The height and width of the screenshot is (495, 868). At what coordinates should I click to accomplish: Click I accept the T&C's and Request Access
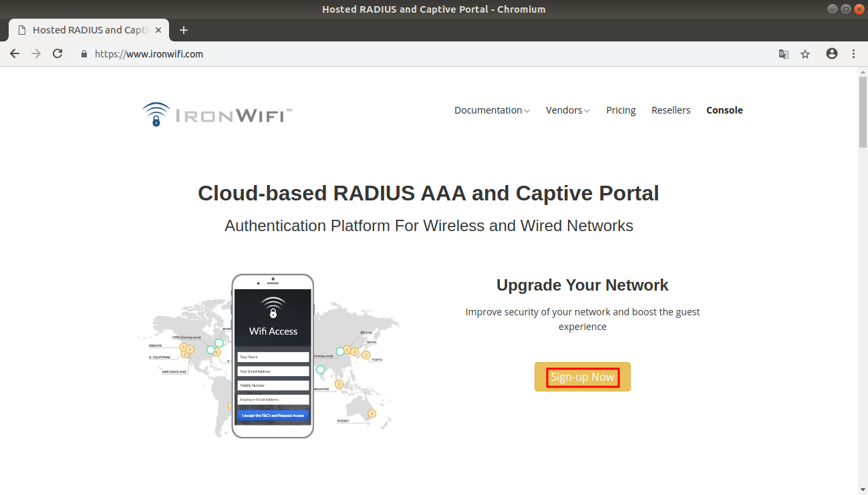point(273,416)
